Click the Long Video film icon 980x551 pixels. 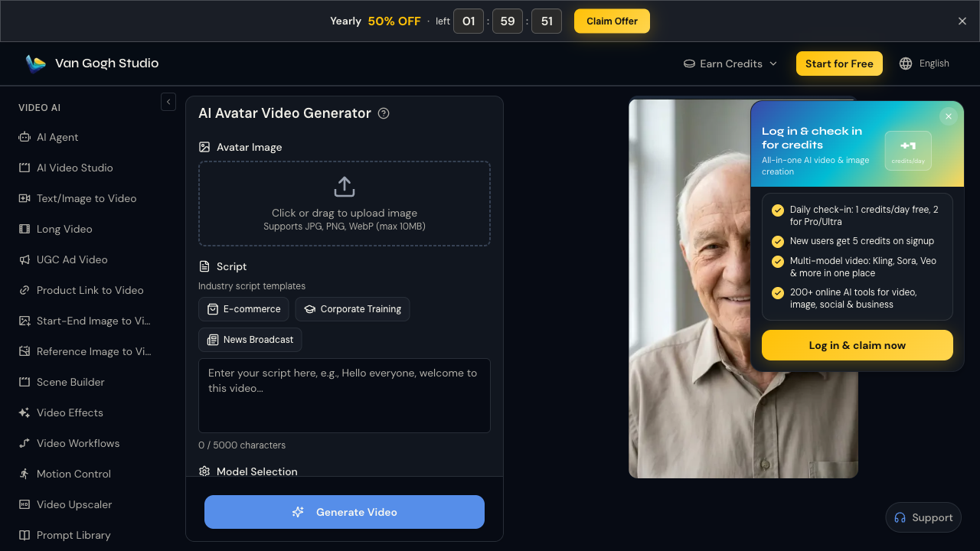[24, 229]
